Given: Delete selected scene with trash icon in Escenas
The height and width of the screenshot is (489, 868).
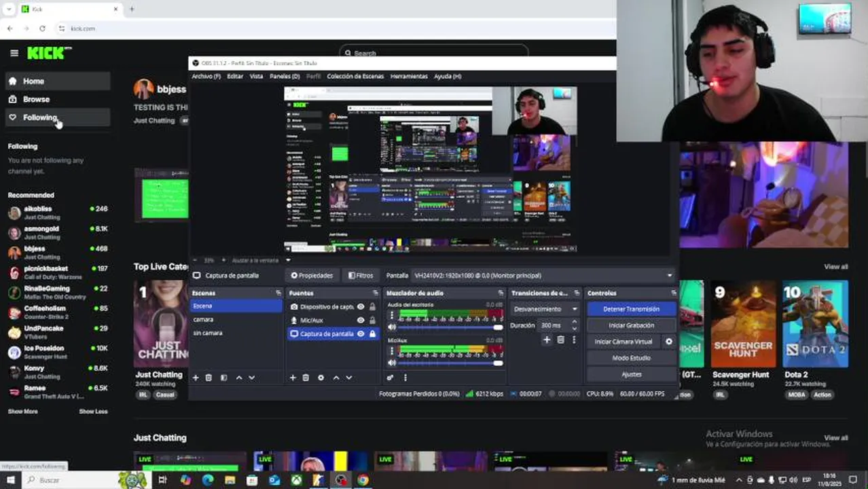Looking at the screenshot, I should pyautogui.click(x=209, y=378).
